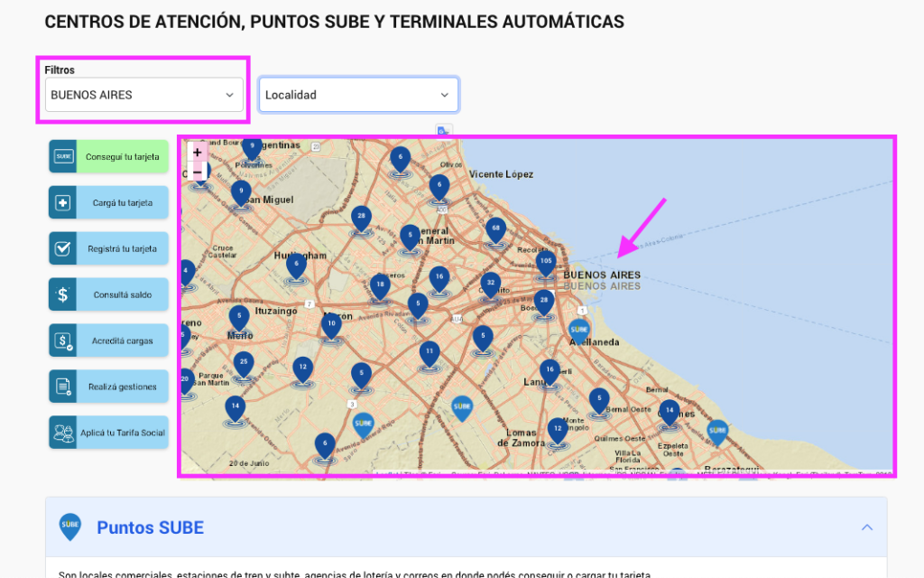Click the 'Vicente López' map label

click(x=501, y=174)
